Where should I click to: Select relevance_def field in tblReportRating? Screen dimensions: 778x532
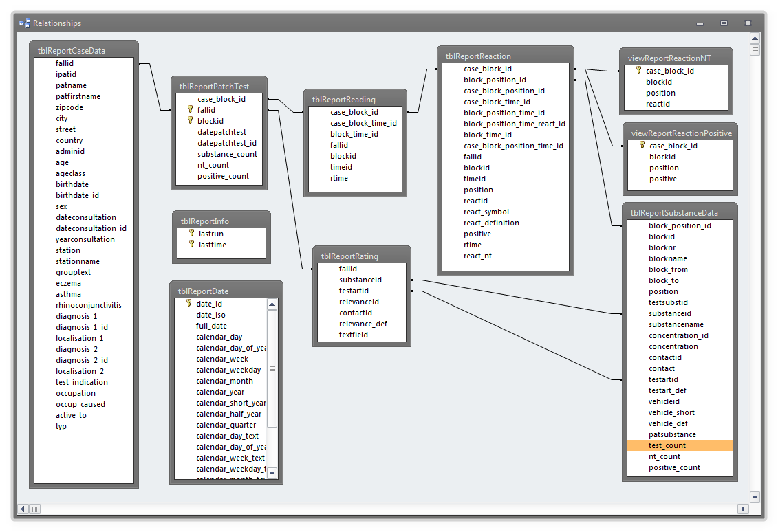tap(363, 324)
